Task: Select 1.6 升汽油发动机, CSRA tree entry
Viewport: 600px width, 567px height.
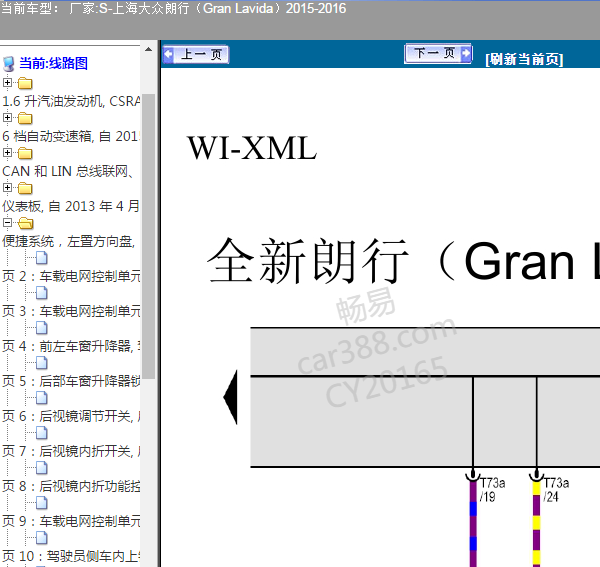Action: tap(71, 101)
